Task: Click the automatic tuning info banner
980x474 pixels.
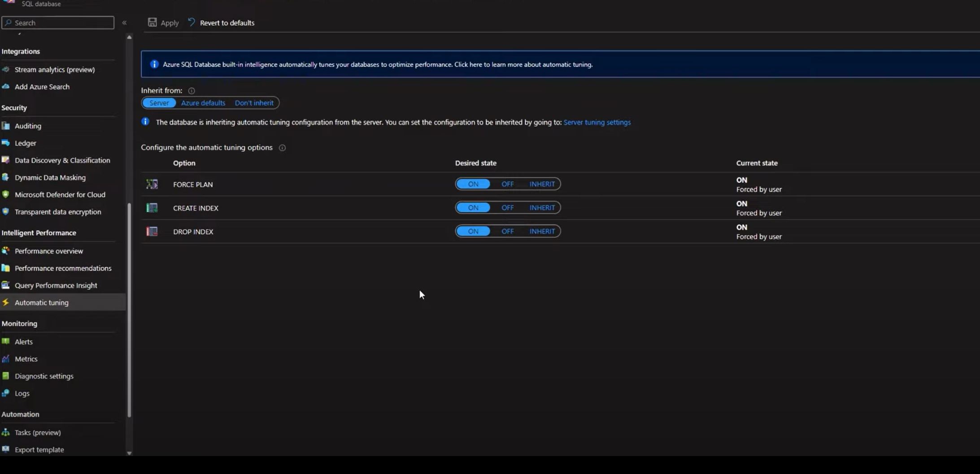Action: pyautogui.click(x=560, y=64)
